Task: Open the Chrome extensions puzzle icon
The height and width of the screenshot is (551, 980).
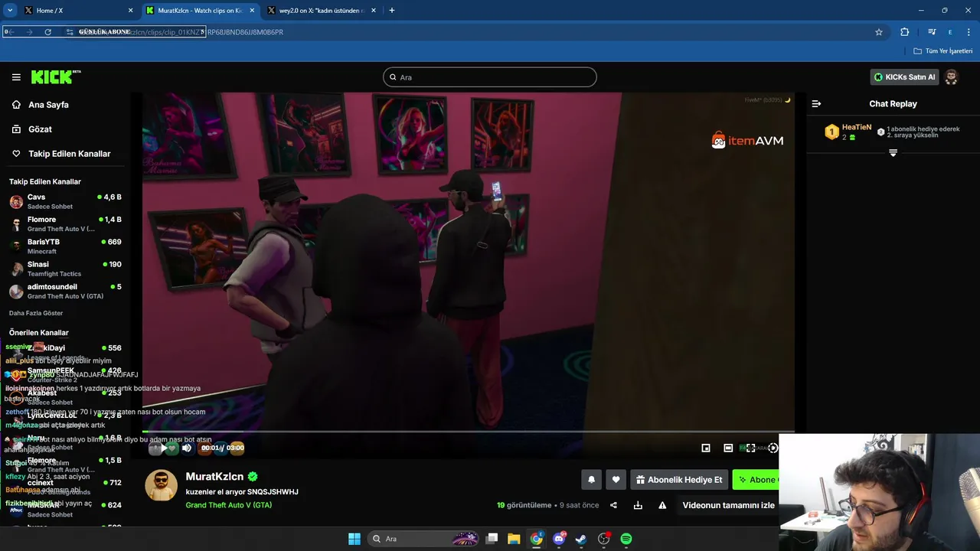Action: coord(905,32)
